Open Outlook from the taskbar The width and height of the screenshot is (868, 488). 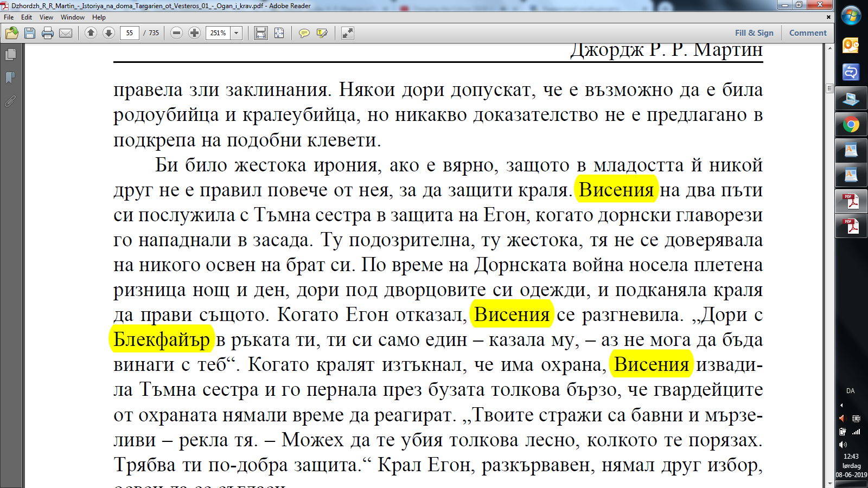tap(851, 46)
